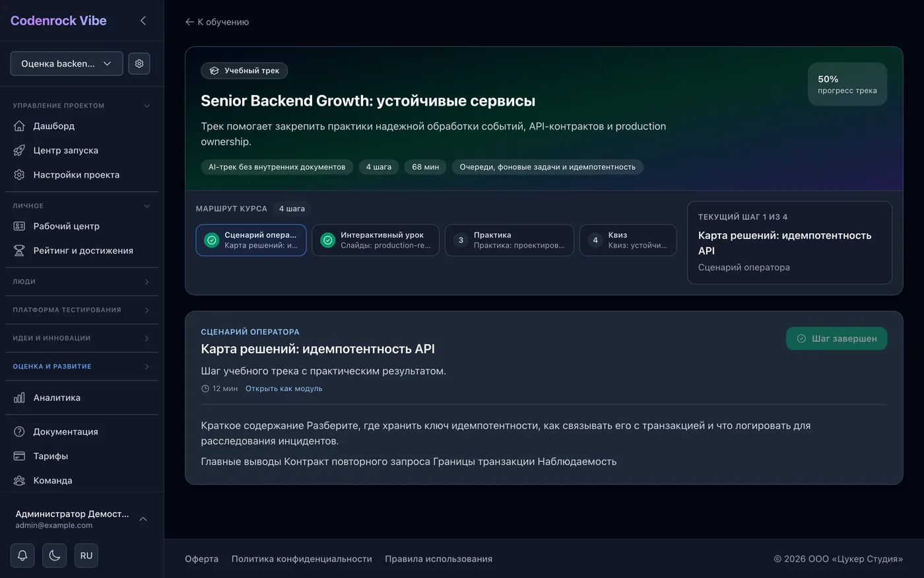Expand the Люди sidebar section
Viewport: 924px width, 578px height.
coord(82,281)
